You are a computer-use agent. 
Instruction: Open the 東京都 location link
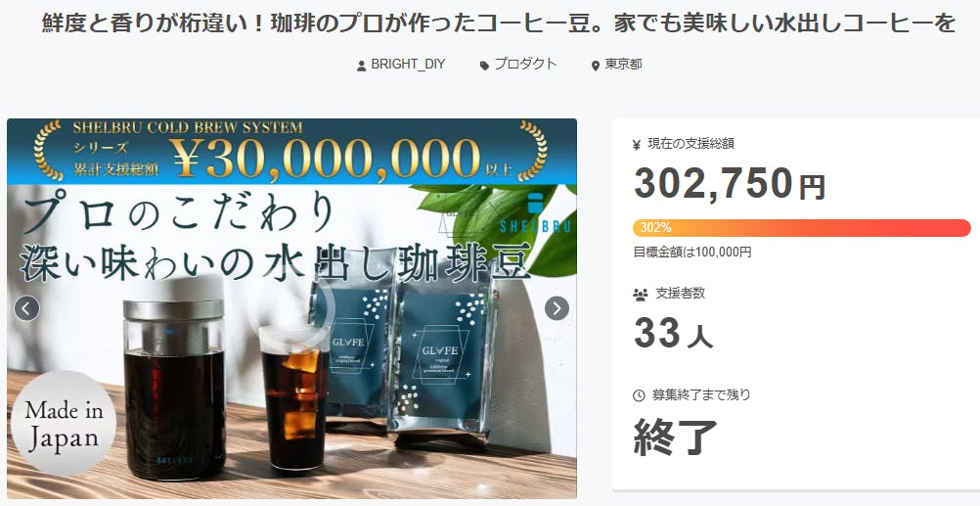coord(623,65)
